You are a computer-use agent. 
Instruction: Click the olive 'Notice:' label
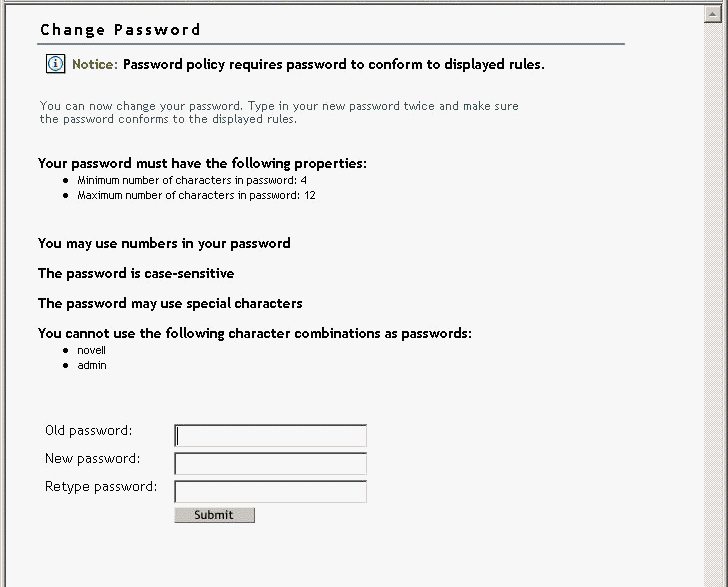pyautogui.click(x=95, y=65)
